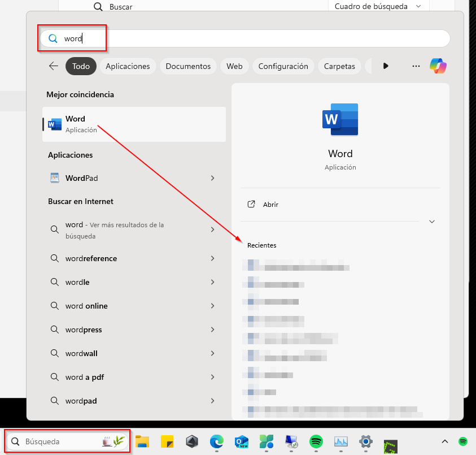476x455 pixels.
Task: Open Word from the best match result
Action: (134, 124)
